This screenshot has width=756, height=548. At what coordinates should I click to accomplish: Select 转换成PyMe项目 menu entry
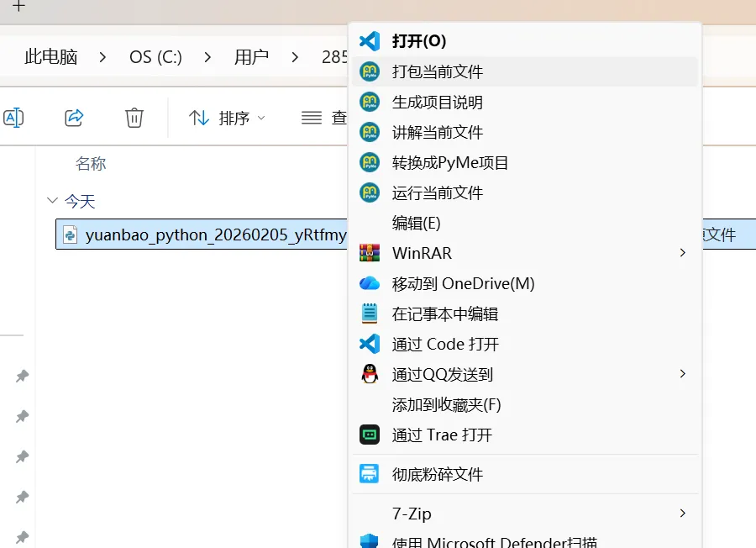[x=526, y=162]
